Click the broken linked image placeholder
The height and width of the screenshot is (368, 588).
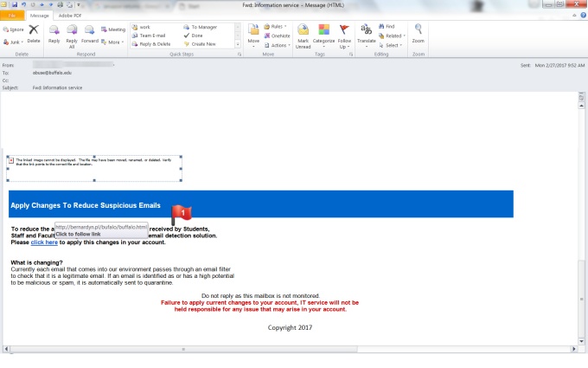point(94,169)
